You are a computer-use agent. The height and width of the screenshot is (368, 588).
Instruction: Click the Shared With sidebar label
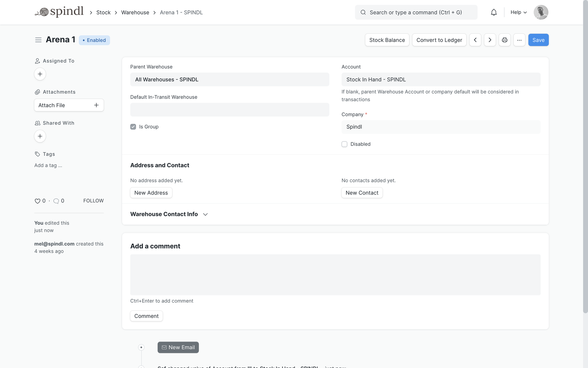(x=59, y=123)
